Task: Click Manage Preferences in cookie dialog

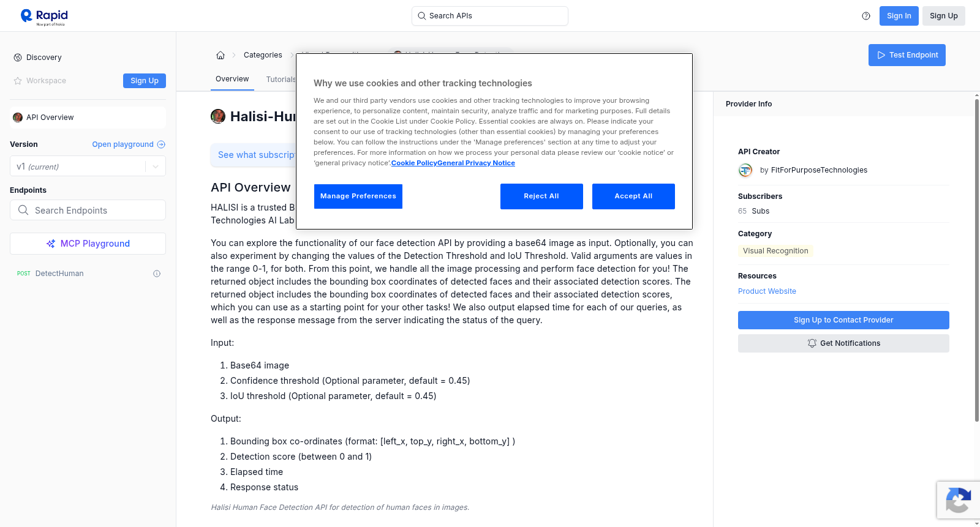Action: 358,196
